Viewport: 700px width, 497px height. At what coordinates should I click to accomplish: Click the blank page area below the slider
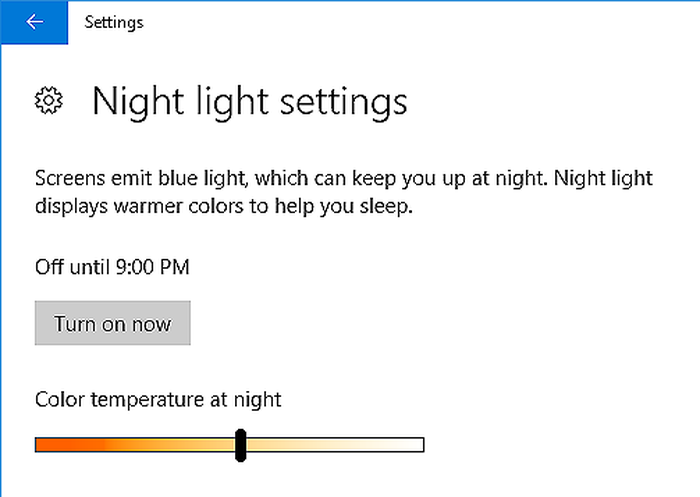pos(350,480)
